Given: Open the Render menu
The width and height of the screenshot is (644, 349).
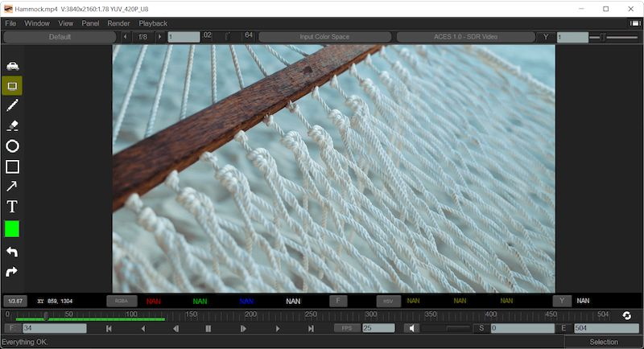Looking at the screenshot, I should point(118,23).
